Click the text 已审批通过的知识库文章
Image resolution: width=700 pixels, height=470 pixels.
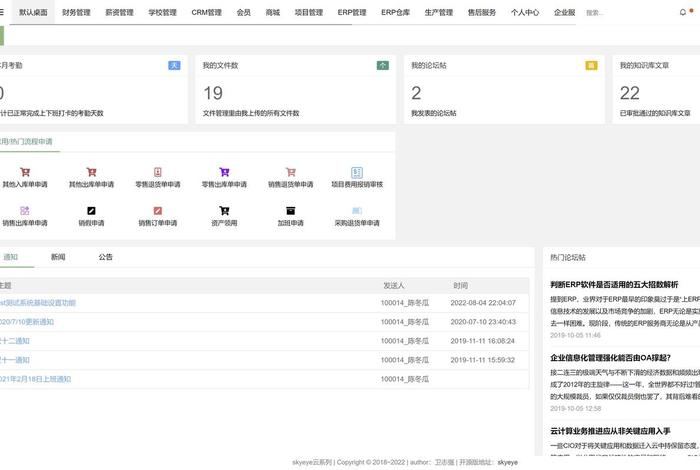(655, 113)
